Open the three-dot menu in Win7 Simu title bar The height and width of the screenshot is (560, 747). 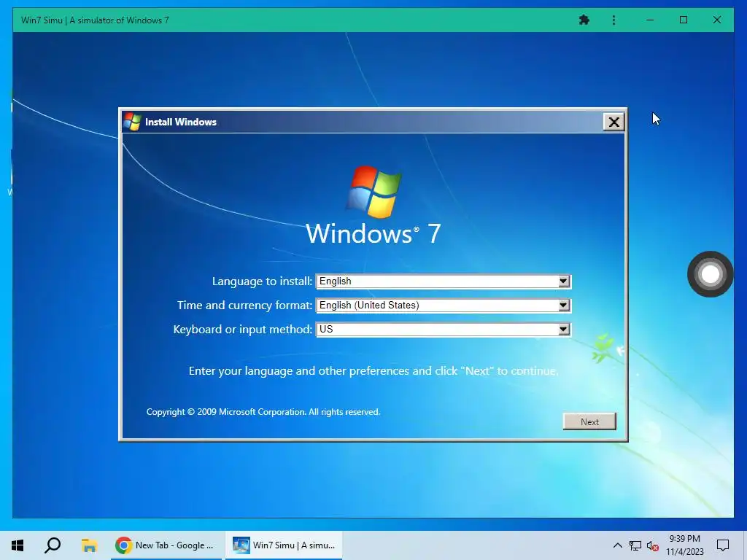click(614, 20)
